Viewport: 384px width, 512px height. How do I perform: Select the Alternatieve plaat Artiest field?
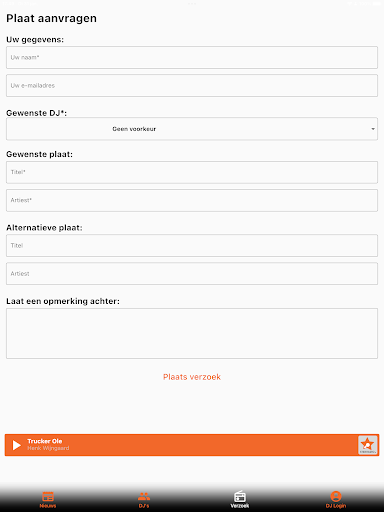[x=192, y=274]
